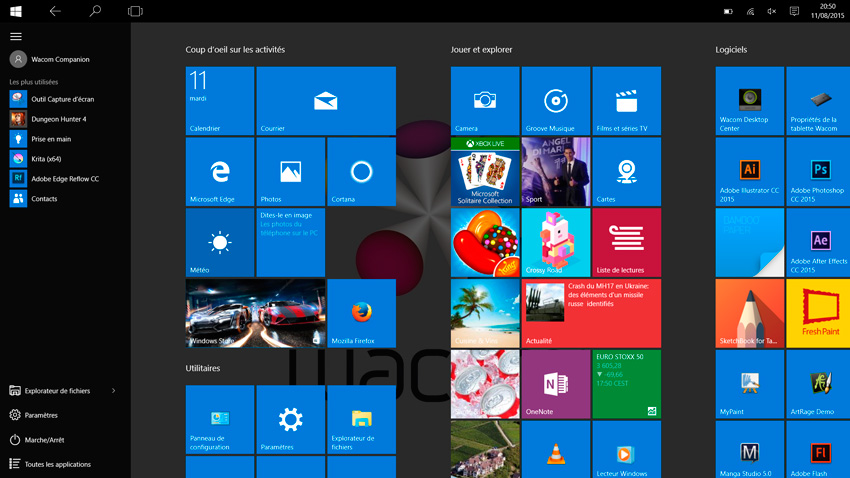This screenshot has height=478, width=850.
Task: Open the Action Center notifications icon
Action: [794, 11]
